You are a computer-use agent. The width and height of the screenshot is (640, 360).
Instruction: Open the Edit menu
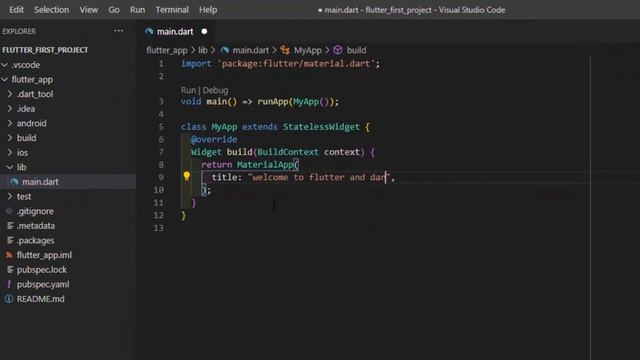[16, 10]
